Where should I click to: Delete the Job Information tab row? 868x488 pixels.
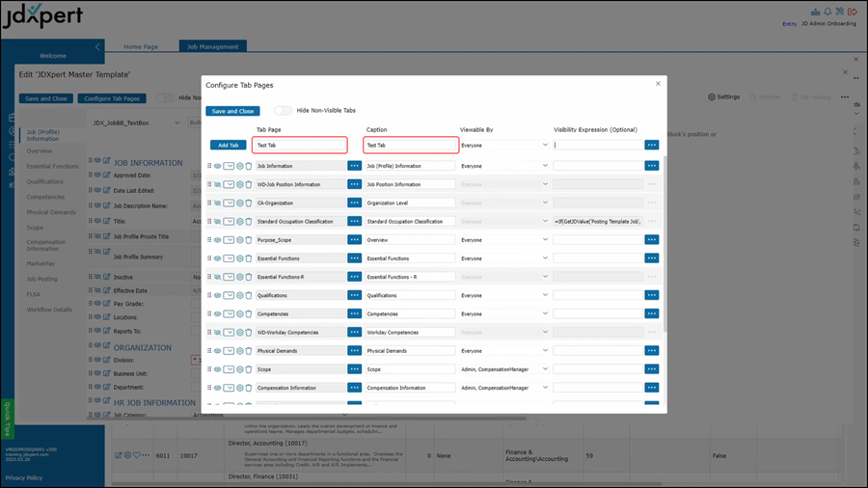point(248,166)
